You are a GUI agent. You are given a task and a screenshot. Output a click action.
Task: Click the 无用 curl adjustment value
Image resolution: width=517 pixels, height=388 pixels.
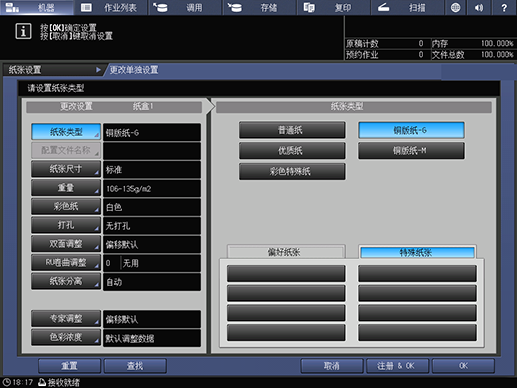pyautogui.click(x=161, y=263)
